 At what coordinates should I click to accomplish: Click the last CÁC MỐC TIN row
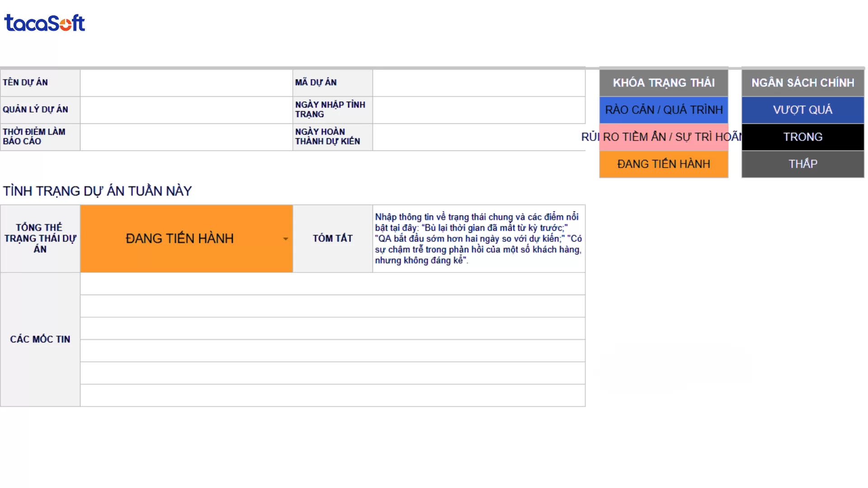coord(332,395)
